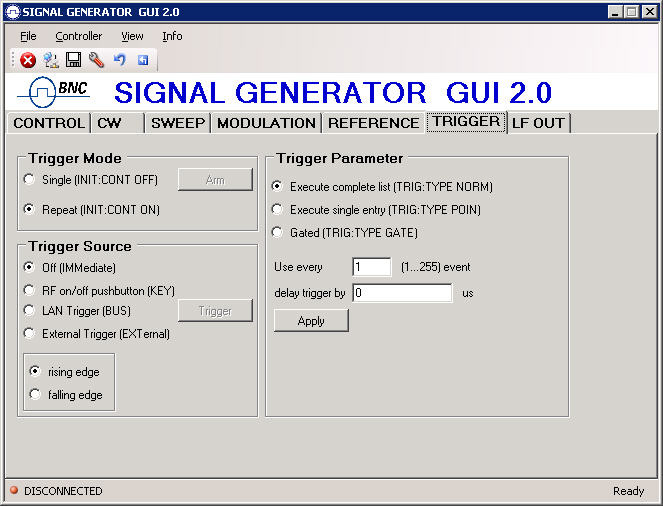The width and height of the screenshot is (663, 506).
Task: Click the Trigger Mode group heading
Action: click(x=75, y=158)
